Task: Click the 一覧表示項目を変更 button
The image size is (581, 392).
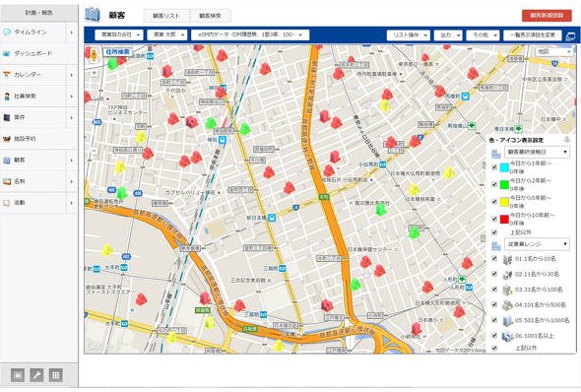Action: point(533,35)
